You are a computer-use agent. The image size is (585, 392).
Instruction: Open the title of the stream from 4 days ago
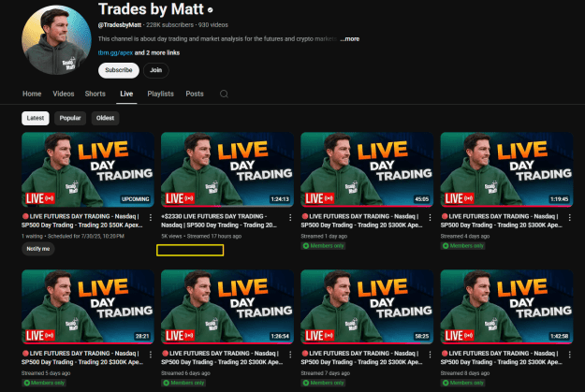click(501, 221)
